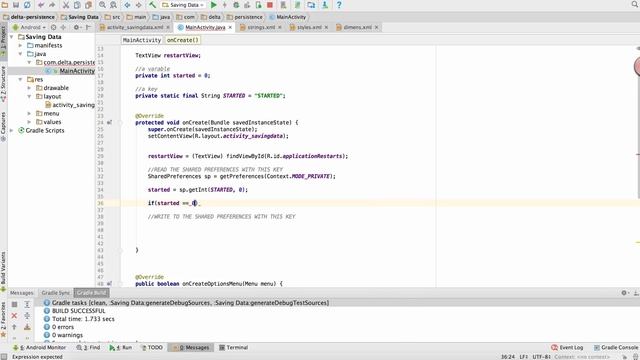Click the Save All toolbar icon
This screenshot has width=640, height=360.
(x=16, y=5)
